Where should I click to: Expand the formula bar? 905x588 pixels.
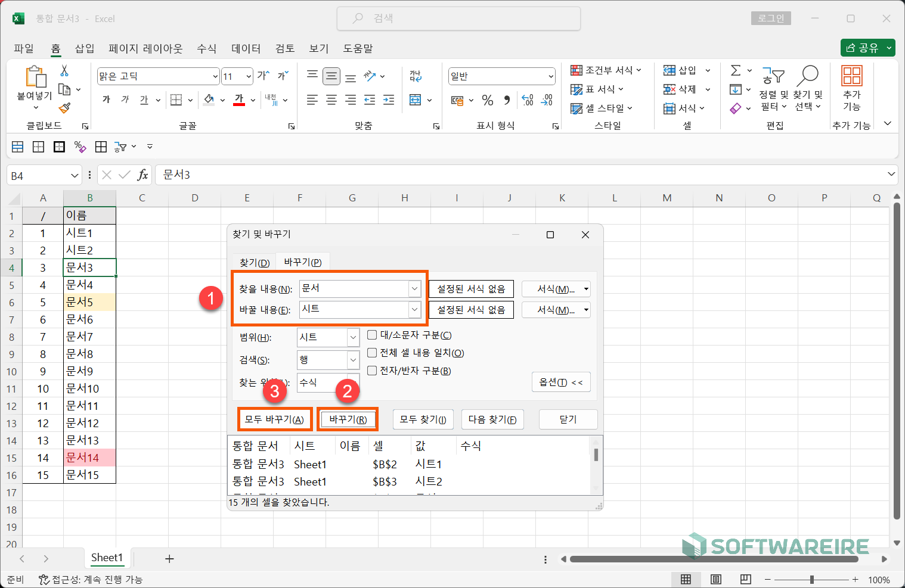(x=891, y=175)
